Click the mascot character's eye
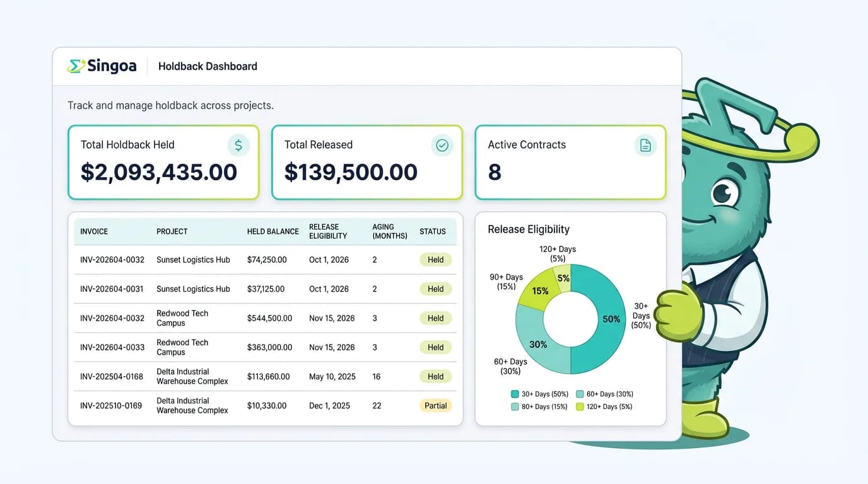The height and width of the screenshot is (484, 868). click(x=725, y=192)
